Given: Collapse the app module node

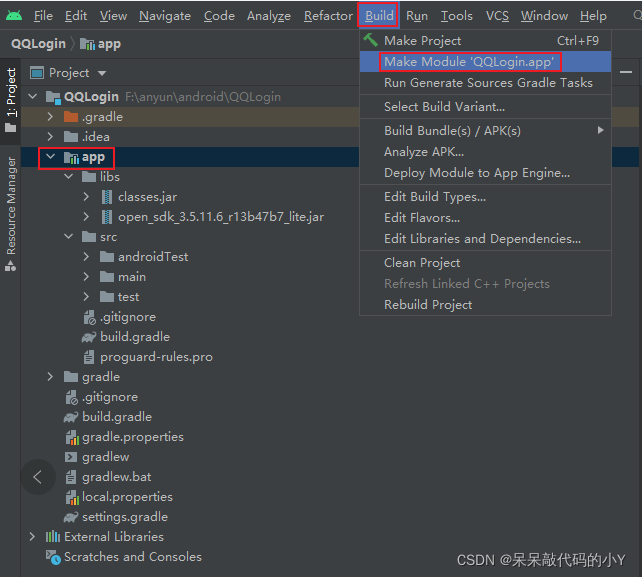Looking at the screenshot, I should (50, 156).
